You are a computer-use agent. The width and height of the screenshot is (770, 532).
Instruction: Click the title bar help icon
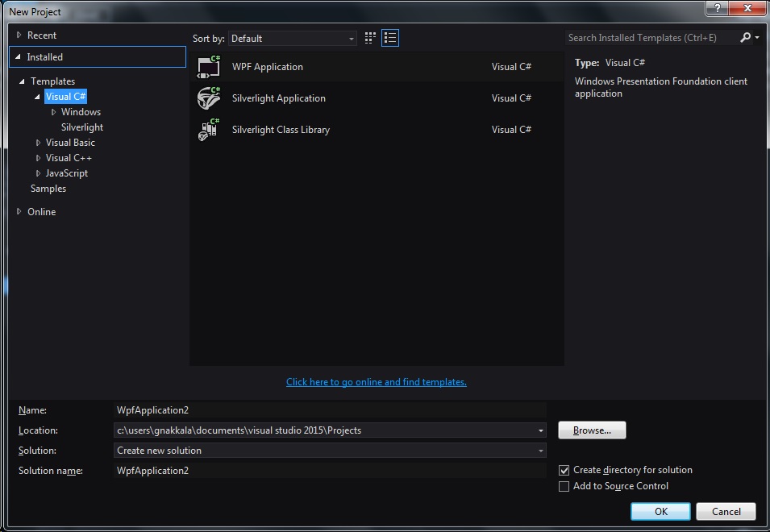(x=716, y=9)
